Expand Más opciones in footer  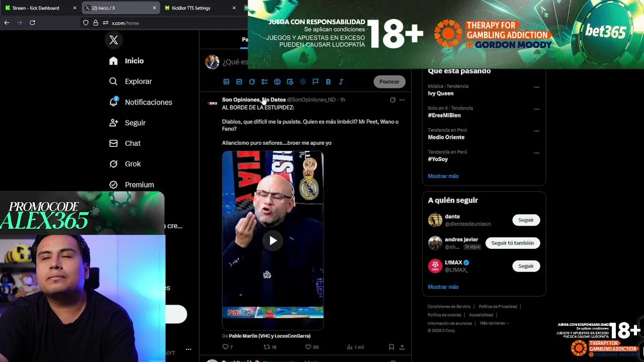pos(494,323)
